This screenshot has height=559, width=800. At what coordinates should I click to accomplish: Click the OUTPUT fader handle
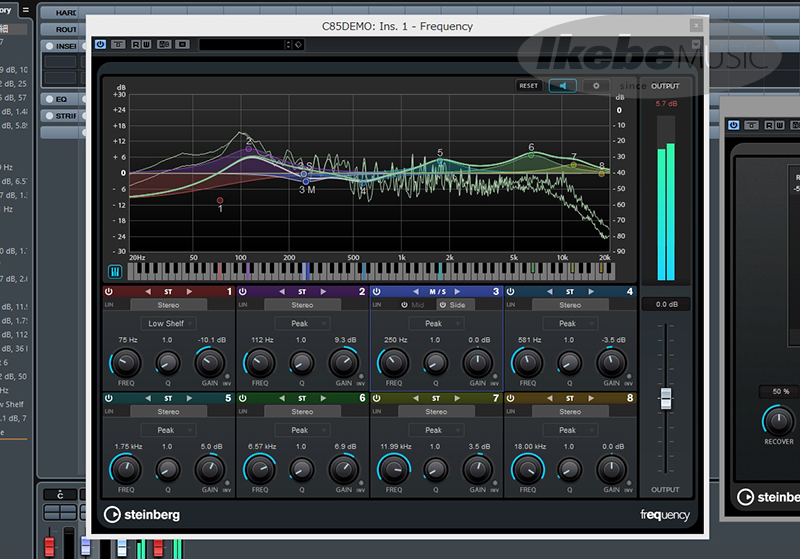[x=665, y=398]
